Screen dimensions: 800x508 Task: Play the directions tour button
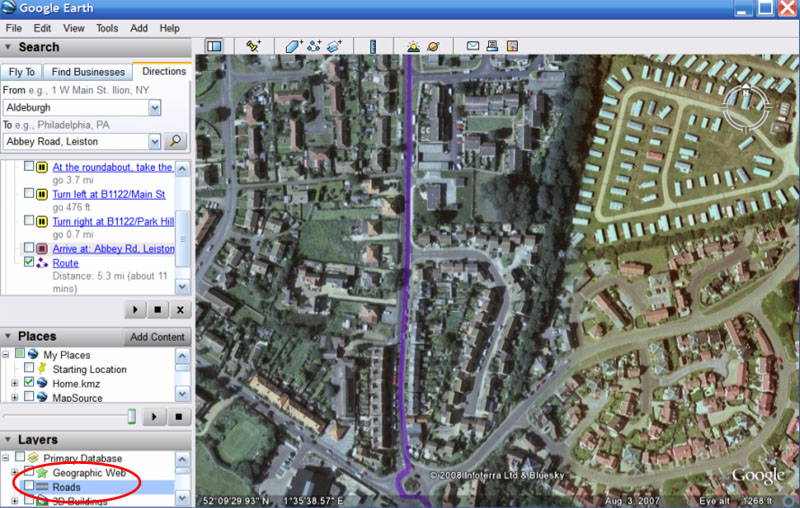coord(135,310)
